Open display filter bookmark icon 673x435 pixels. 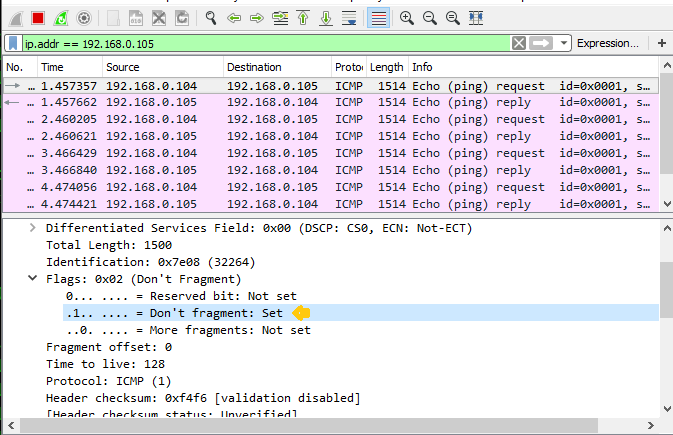[x=13, y=43]
